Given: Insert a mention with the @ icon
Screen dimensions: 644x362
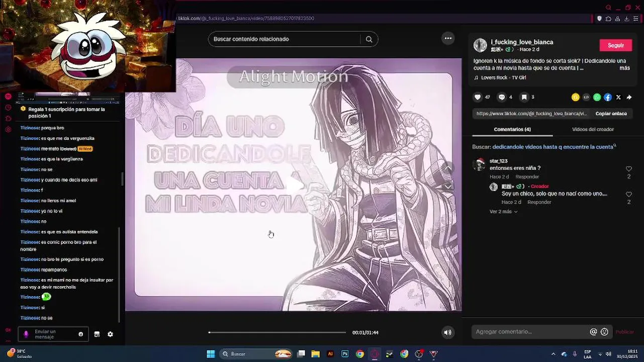Looking at the screenshot, I should (593, 332).
